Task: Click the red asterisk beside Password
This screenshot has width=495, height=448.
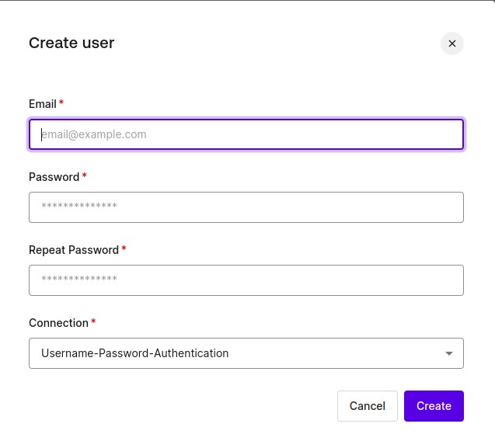Action: coord(84,175)
